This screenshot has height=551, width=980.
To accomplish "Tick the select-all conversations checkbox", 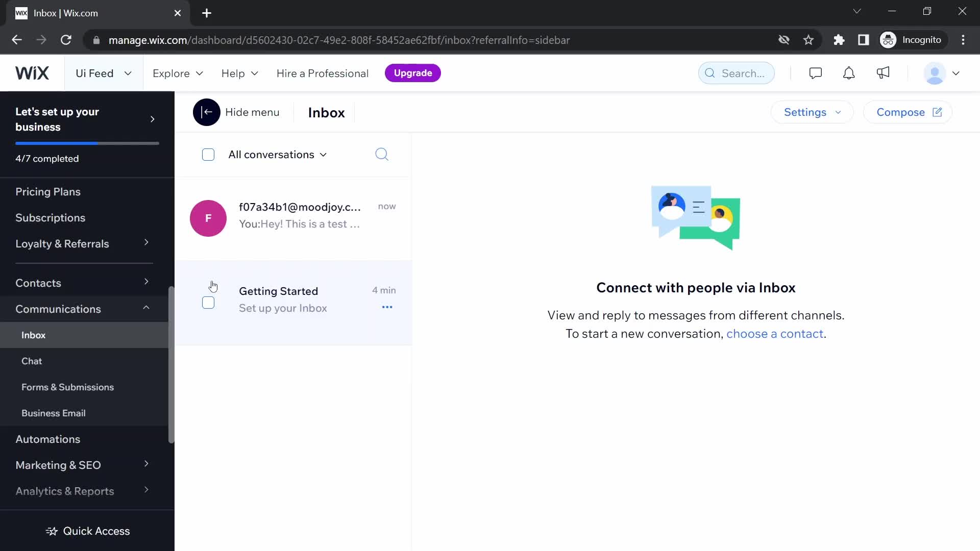I will [208, 155].
